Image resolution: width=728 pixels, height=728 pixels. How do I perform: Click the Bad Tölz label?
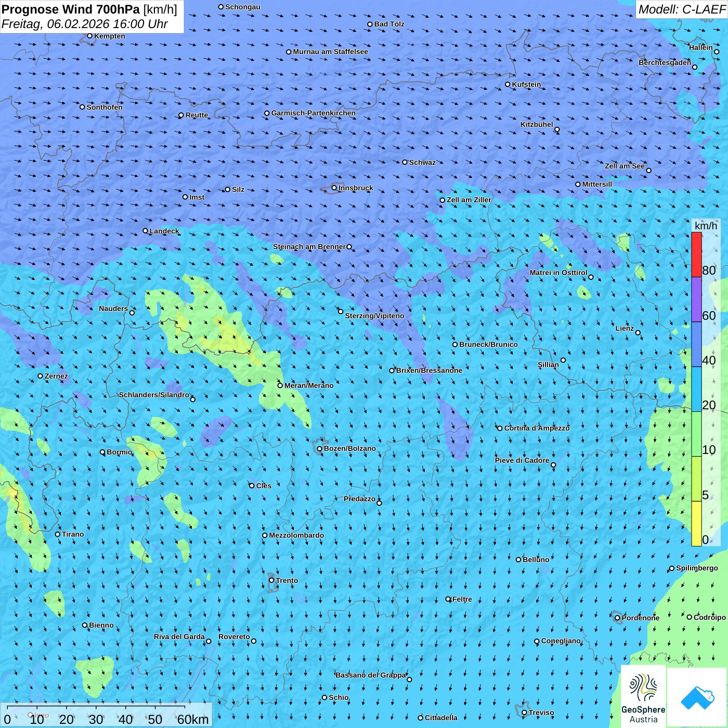coord(389,24)
